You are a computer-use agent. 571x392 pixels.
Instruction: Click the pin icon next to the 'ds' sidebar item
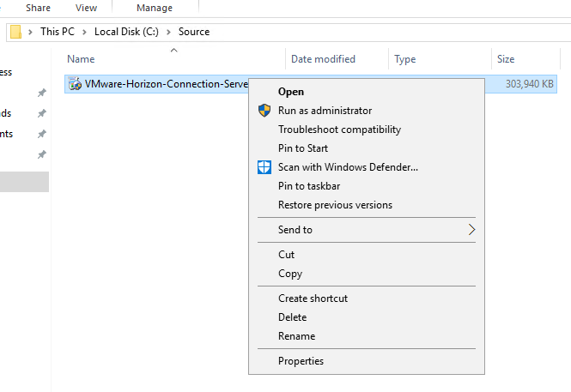coord(42,113)
